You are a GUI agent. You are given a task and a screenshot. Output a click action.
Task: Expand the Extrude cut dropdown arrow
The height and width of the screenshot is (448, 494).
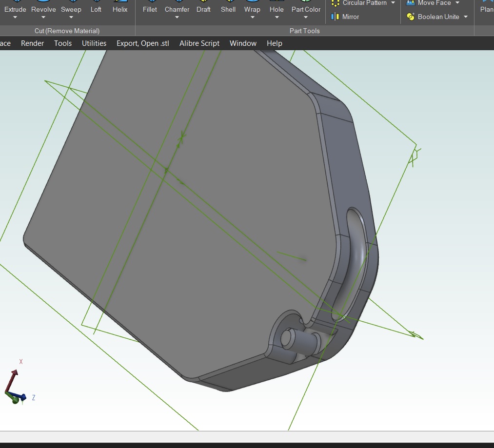pyautogui.click(x=15, y=18)
